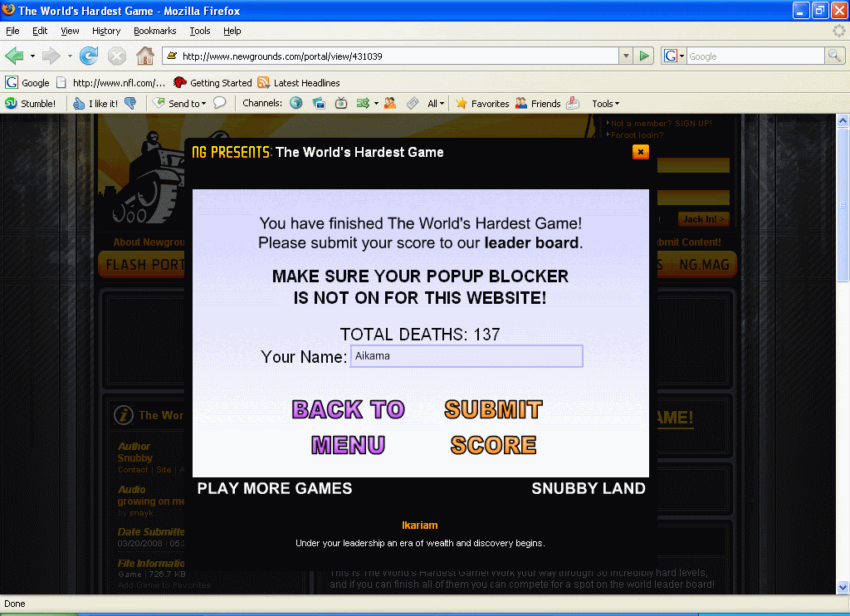Click the grey Forward arrow button

(x=51, y=56)
